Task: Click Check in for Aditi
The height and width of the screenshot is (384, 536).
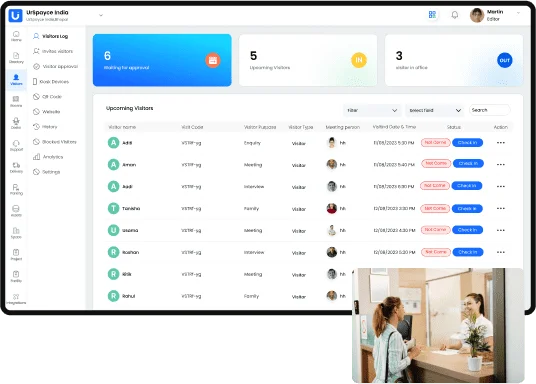Action: 467,142
